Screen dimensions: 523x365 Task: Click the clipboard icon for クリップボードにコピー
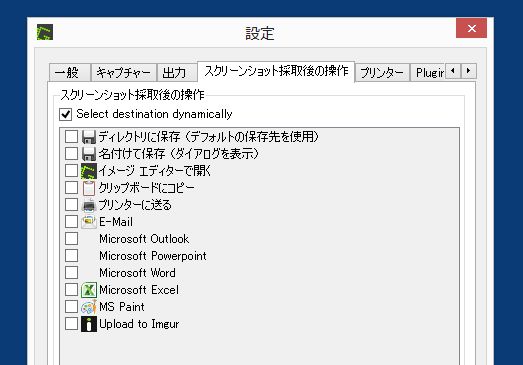point(89,188)
